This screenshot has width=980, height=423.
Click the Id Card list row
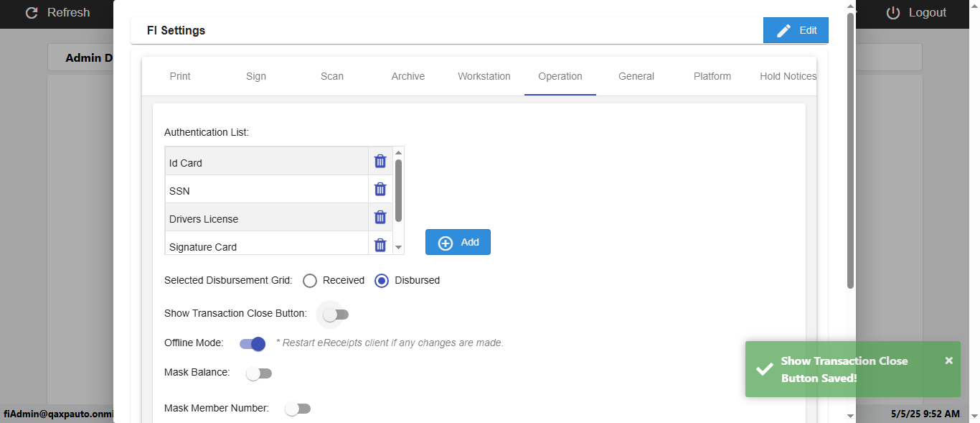[267, 162]
